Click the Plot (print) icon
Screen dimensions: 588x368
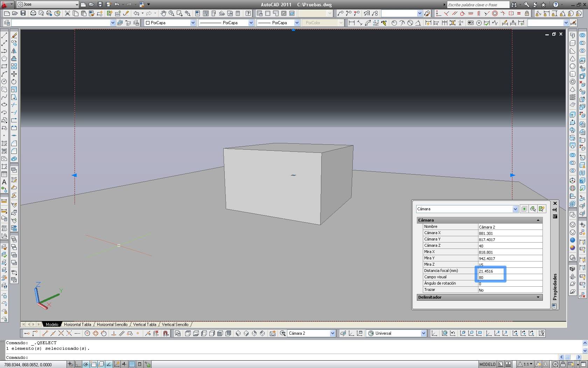pos(33,13)
